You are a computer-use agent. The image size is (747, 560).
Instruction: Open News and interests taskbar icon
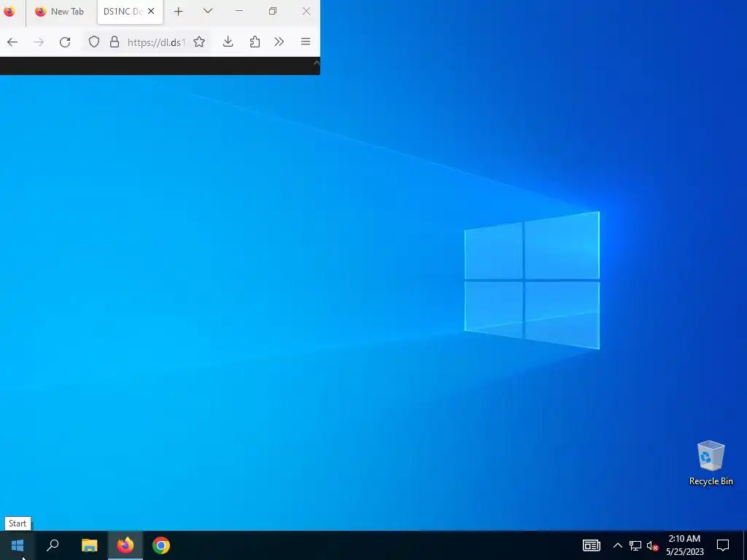591,545
